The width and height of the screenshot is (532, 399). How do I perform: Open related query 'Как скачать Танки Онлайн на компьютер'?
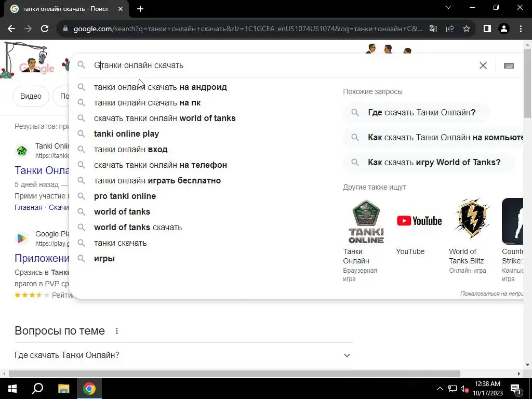[433, 137]
